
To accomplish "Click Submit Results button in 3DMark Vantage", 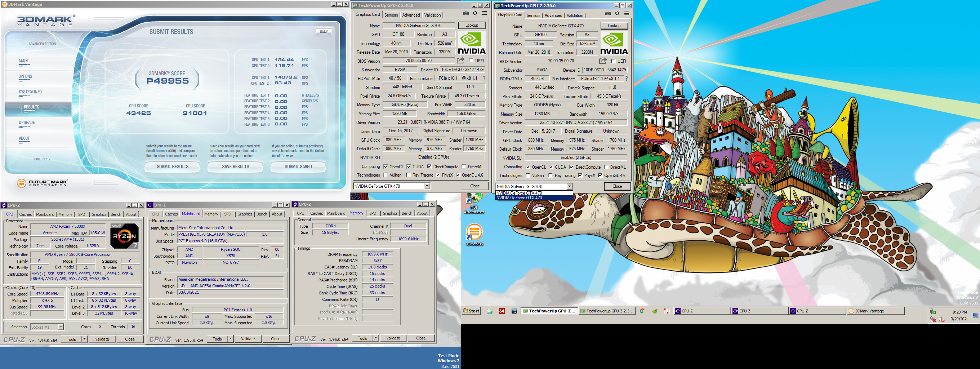I will 172,166.
